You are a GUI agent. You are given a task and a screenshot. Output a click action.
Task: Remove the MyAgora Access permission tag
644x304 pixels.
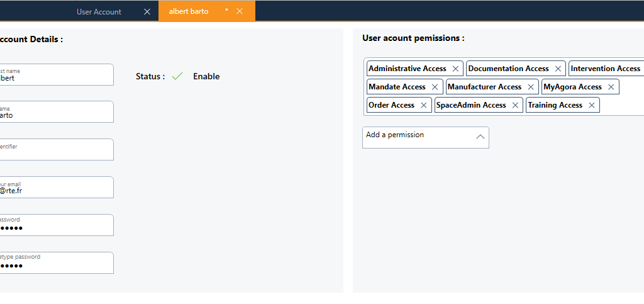[611, 87]
